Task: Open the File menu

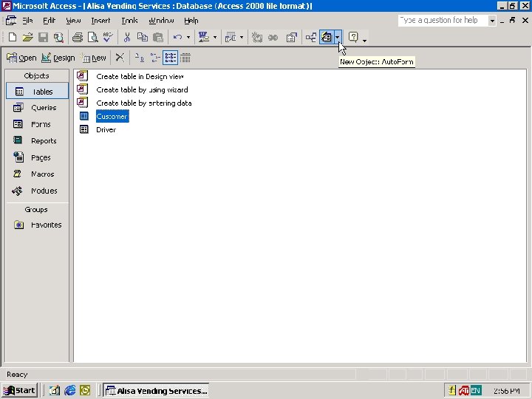Action: pyautogui.click(x=27, y=21)
